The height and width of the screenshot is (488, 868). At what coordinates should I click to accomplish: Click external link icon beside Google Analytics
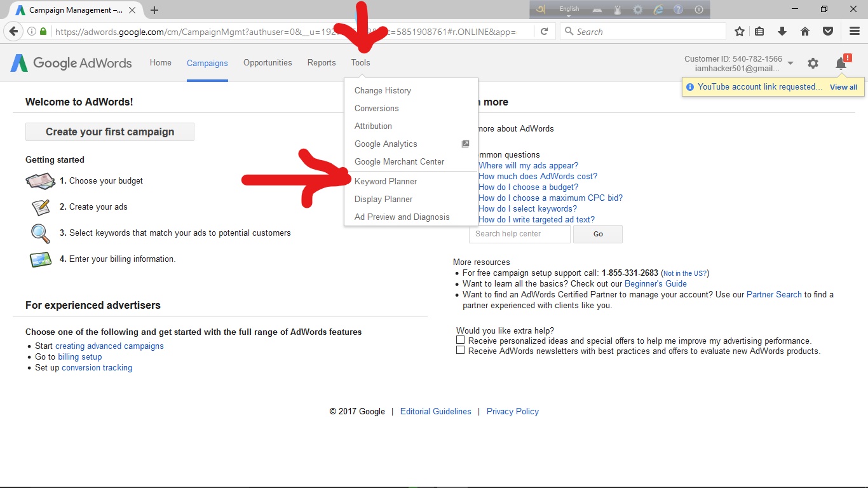pos(465,144)
